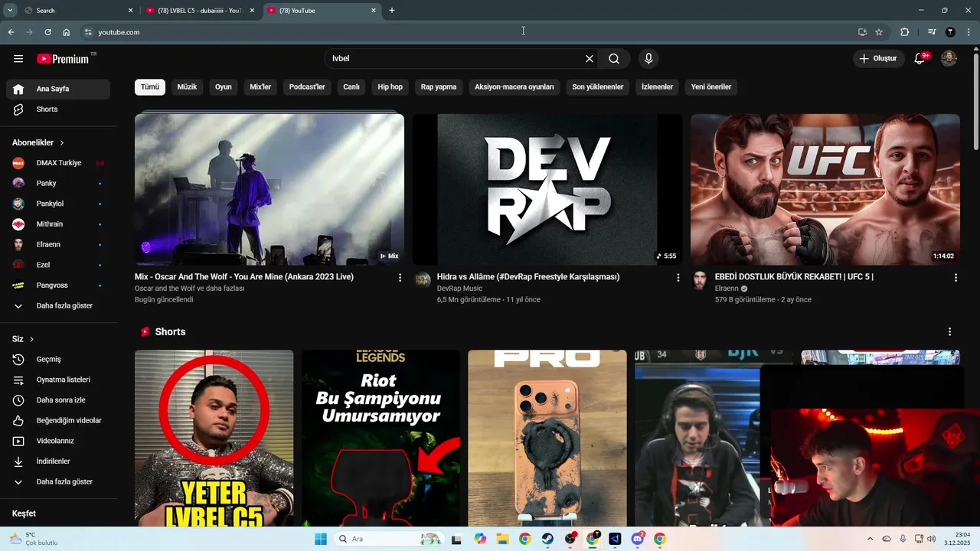
Task: Open İndirilenler downloads
Action: [x=58, y=461]
